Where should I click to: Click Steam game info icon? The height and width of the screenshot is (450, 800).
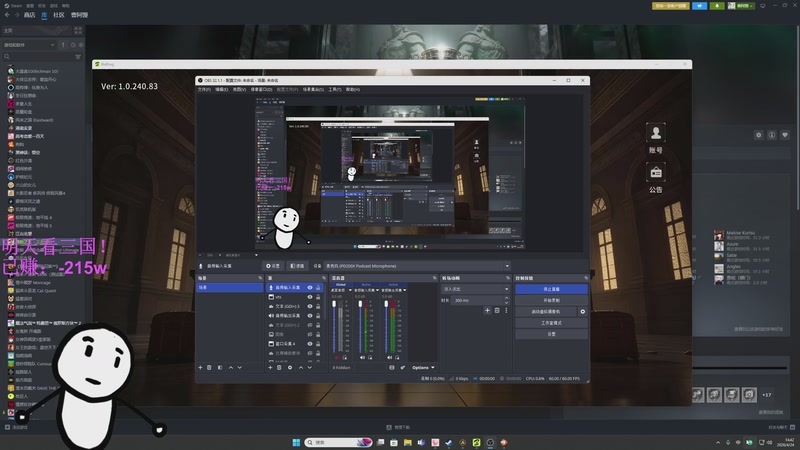click(772, 135)
